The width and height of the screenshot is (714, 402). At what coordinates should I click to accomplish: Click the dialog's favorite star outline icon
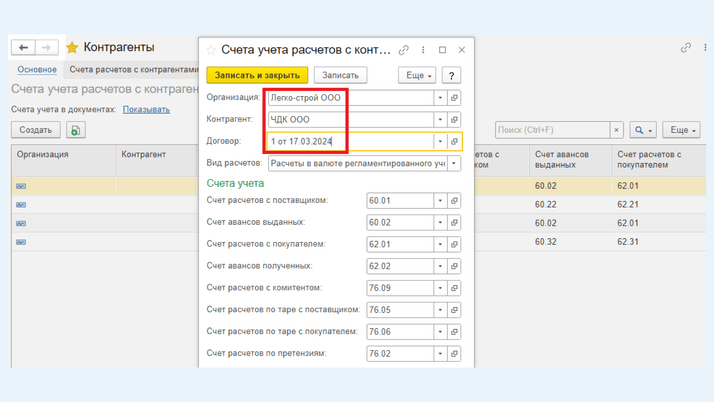[211, 50]
